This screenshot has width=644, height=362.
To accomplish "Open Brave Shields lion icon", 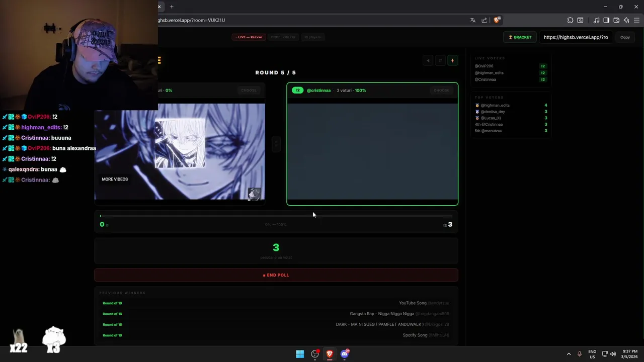I will [497, 20].
